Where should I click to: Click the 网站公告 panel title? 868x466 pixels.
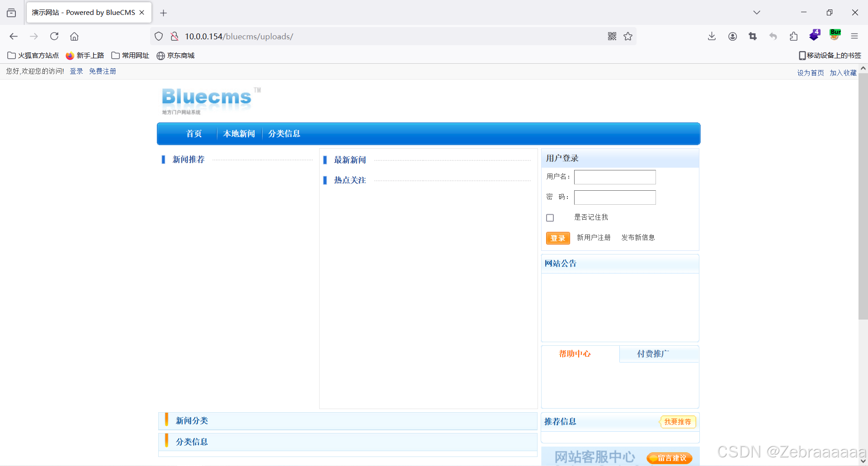pos(561,264)
